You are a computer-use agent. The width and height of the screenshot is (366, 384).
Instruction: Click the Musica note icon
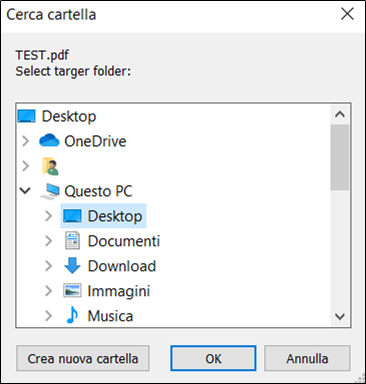[x=72, y=315]
